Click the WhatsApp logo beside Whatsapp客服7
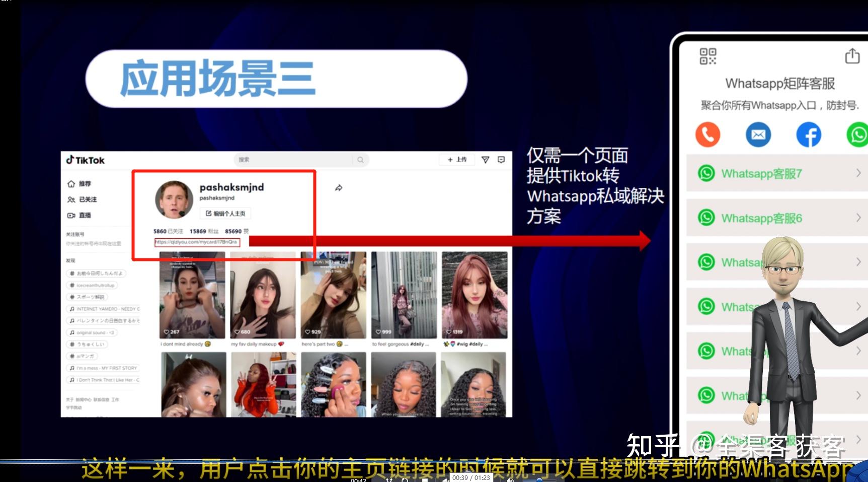The image size is (868, 482). point(706,173)
